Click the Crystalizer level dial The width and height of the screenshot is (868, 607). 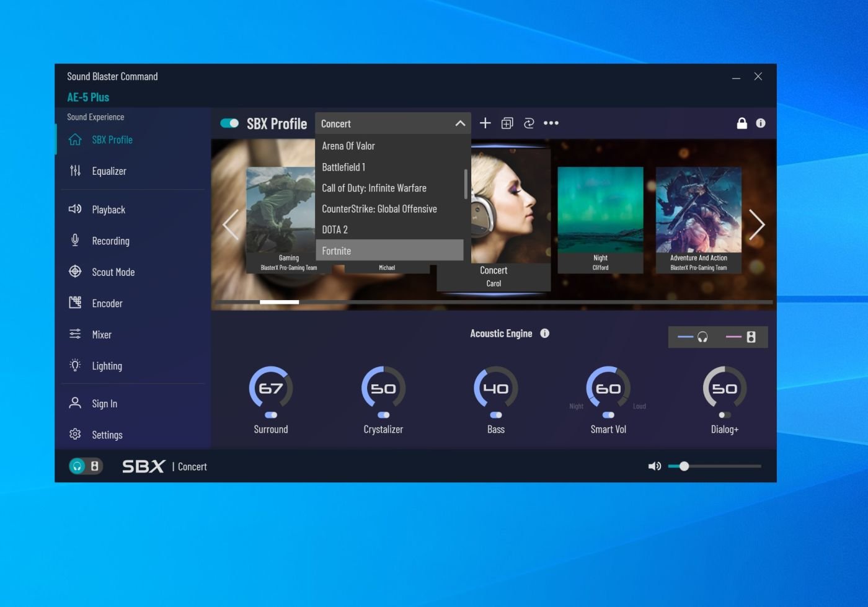point(383,388)
